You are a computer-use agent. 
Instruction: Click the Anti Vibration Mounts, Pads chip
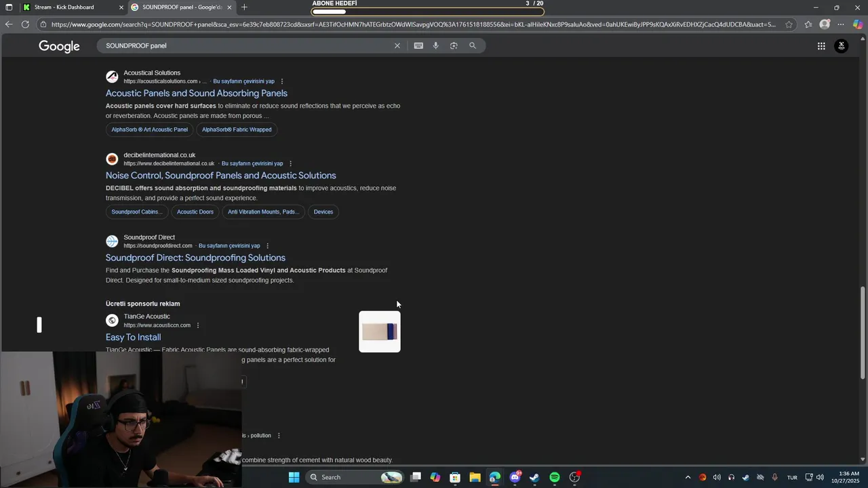click(x=263, y=212)
